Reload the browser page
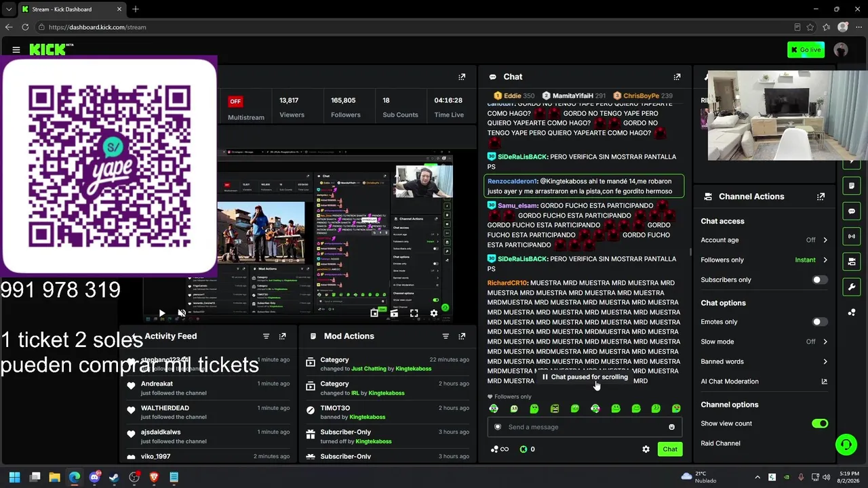 (x=25, y=27)
